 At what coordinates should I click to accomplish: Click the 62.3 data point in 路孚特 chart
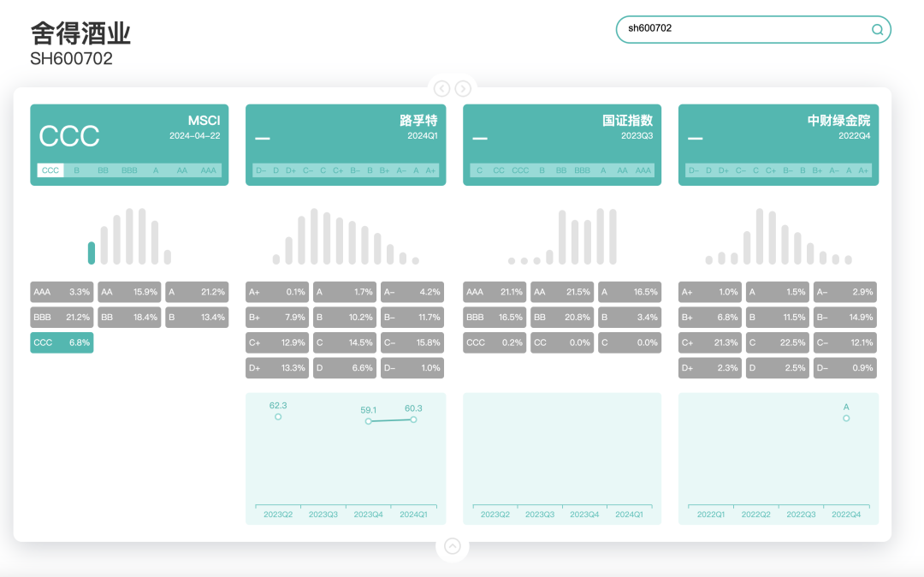tap(278, 417)
